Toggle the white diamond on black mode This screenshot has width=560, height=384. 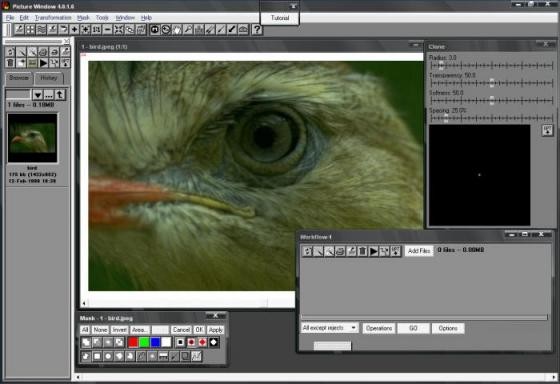214,342
